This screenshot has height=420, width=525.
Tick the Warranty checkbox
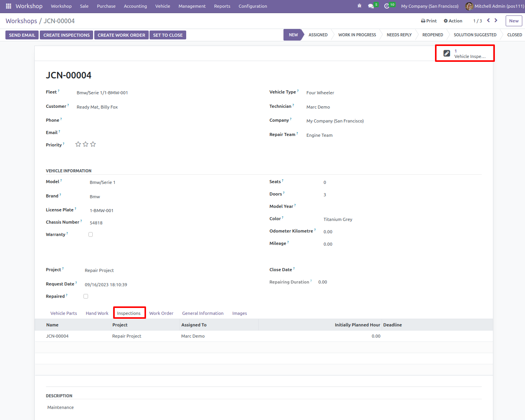90,235
